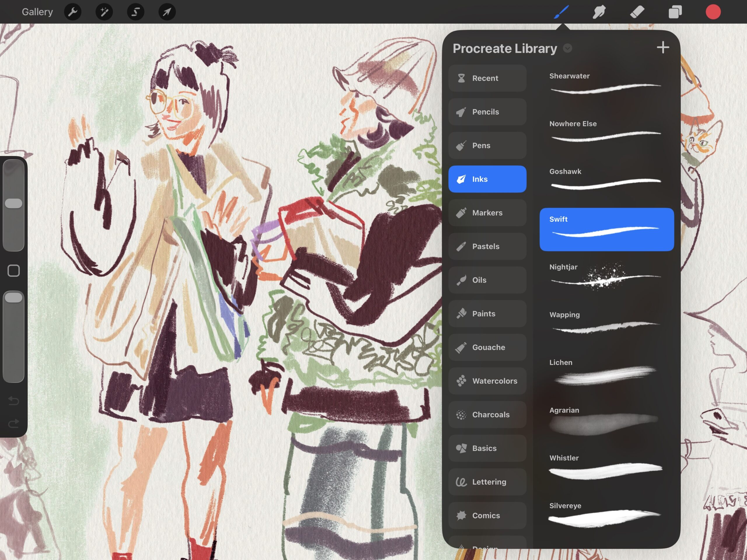747x560 pixels.
Task: Select the Eraser tool
Action: click(637, 12)
